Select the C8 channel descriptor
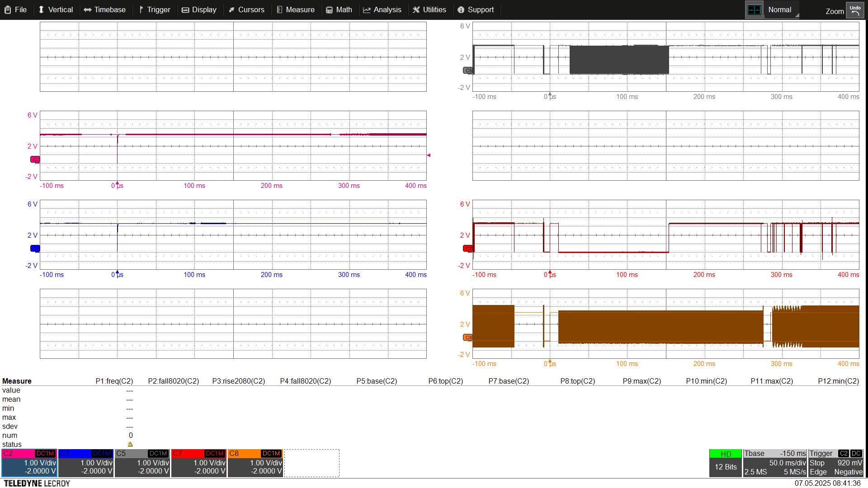 [255, 463]
